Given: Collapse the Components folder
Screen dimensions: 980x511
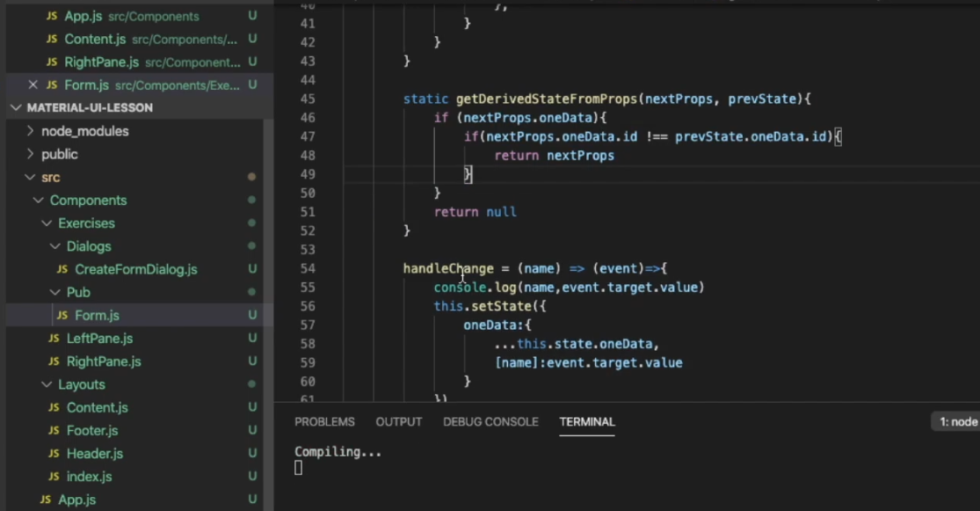Looking at the screenshot, I should [38, 200].
